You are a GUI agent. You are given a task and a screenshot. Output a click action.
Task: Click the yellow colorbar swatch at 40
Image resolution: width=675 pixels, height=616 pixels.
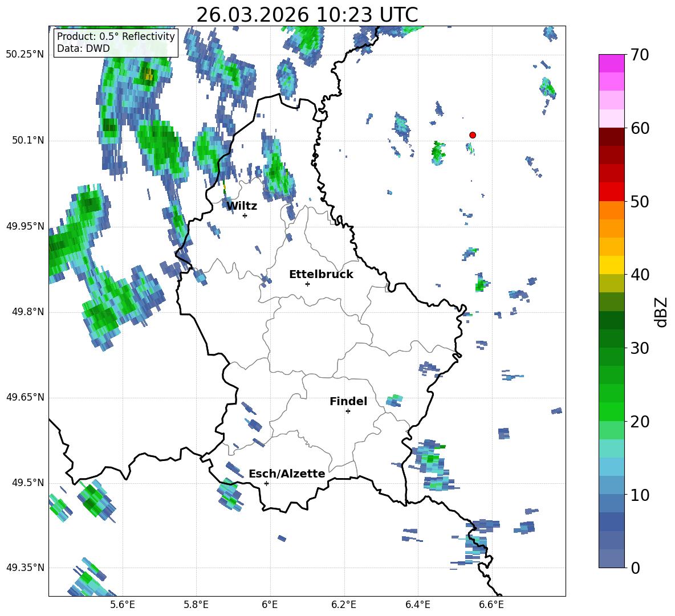point(611,265)
